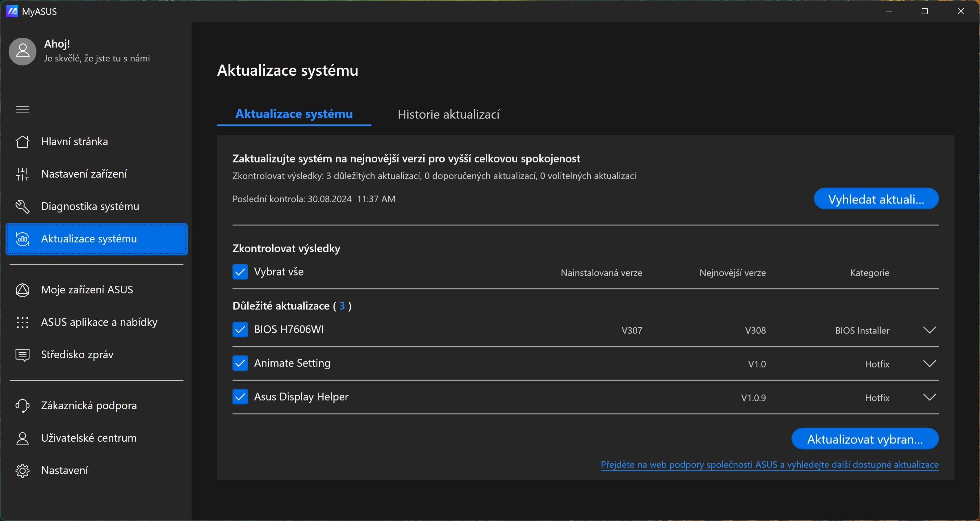Open Zákaznická podpora via headset icon
980x521 pixels.
pos(23,405)
